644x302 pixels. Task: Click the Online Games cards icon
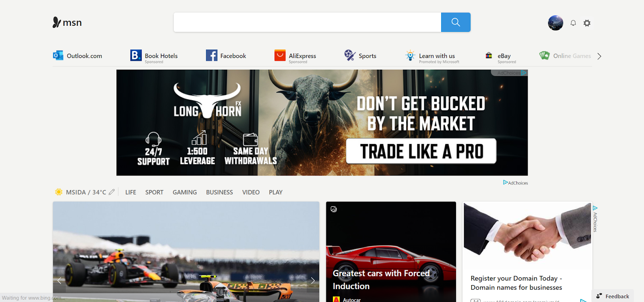[545, 56]
